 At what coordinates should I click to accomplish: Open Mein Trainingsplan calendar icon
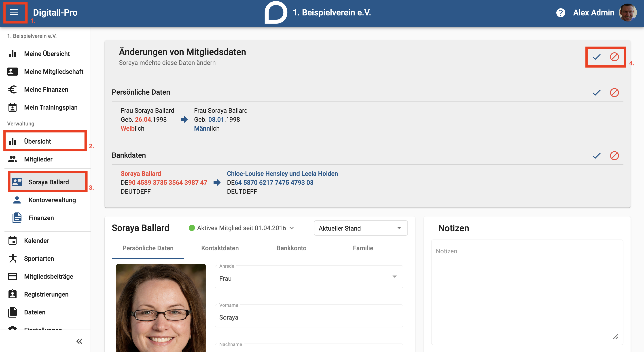(13, 108)
